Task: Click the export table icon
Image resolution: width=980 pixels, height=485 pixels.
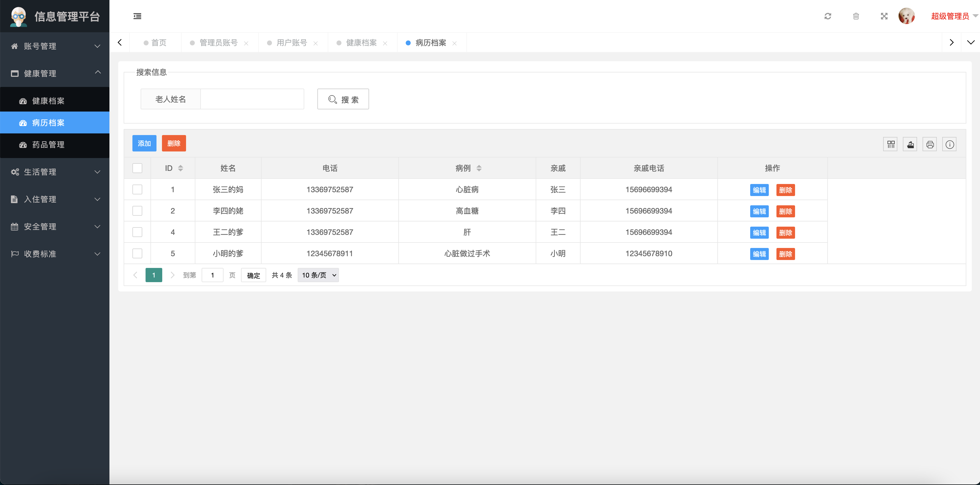Action: click(910, 144)
